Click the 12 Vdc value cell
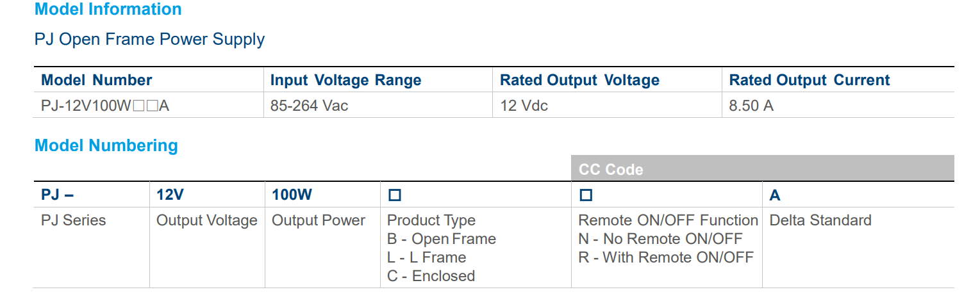 524,106
